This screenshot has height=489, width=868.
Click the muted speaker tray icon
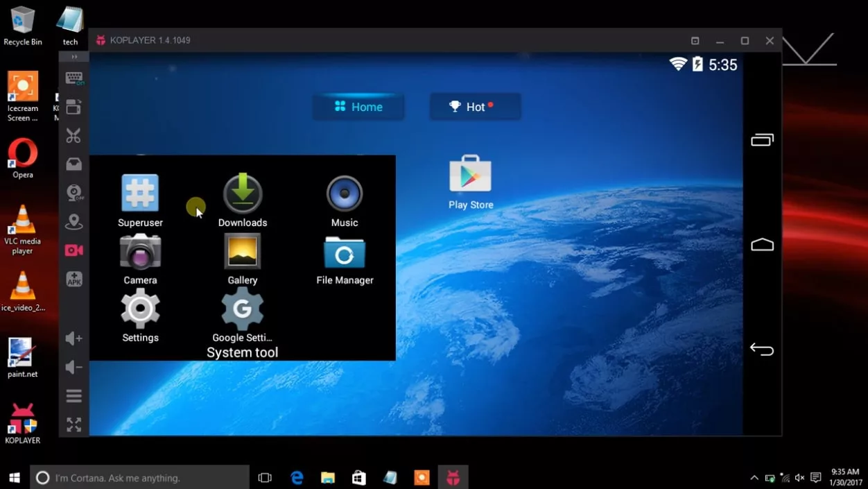(x=800, y=478)
